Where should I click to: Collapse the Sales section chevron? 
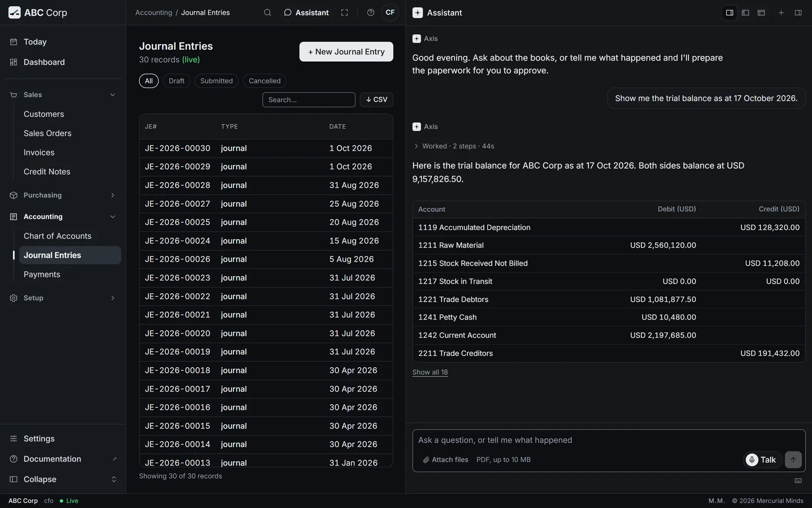click(113, 95)
